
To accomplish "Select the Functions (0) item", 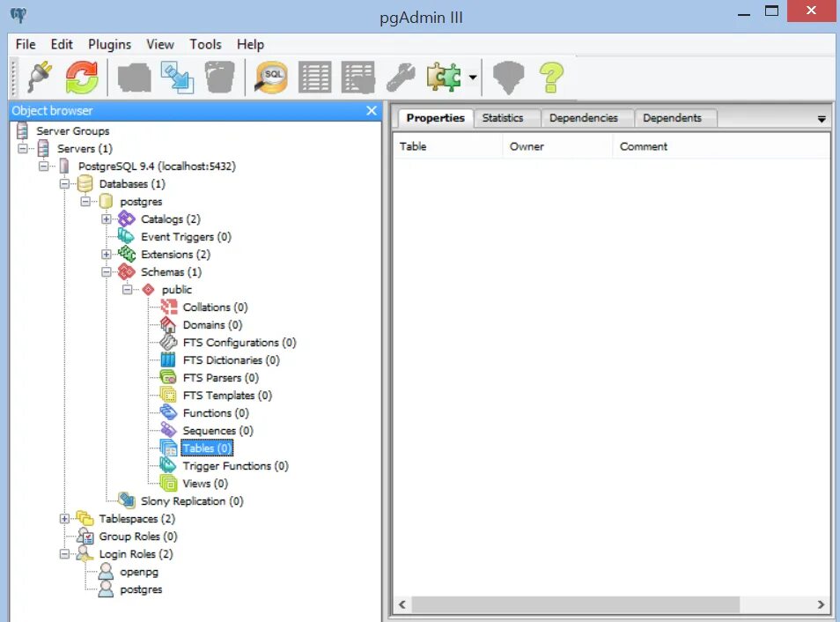I will coord(216,413).
